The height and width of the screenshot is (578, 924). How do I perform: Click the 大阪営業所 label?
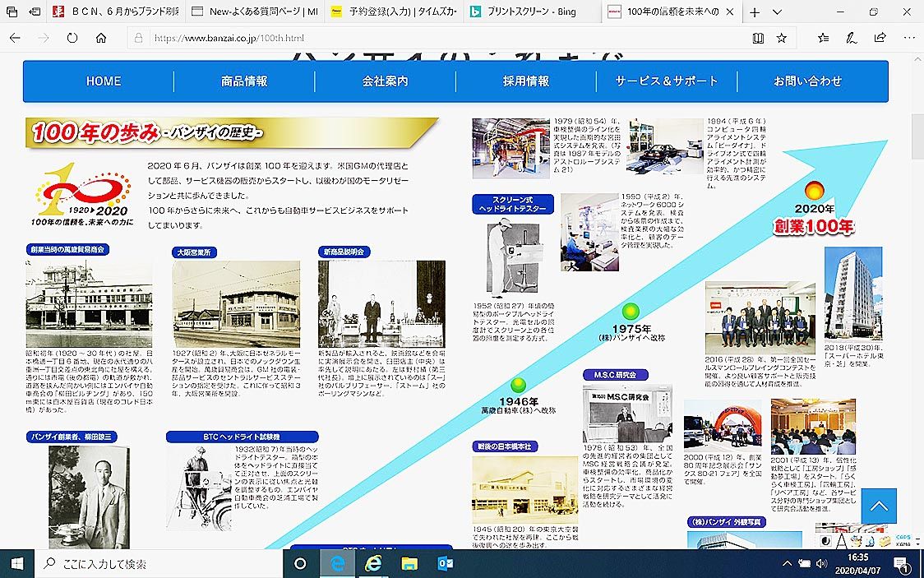[x=195, y=252]
